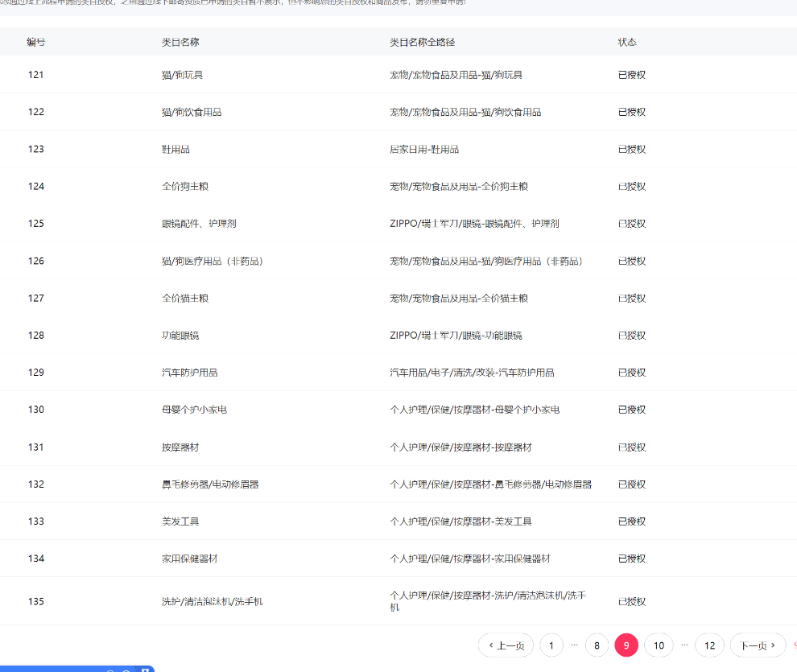Jump to last page 12
This screenshot has width=797, height=672.
[709, 645]
